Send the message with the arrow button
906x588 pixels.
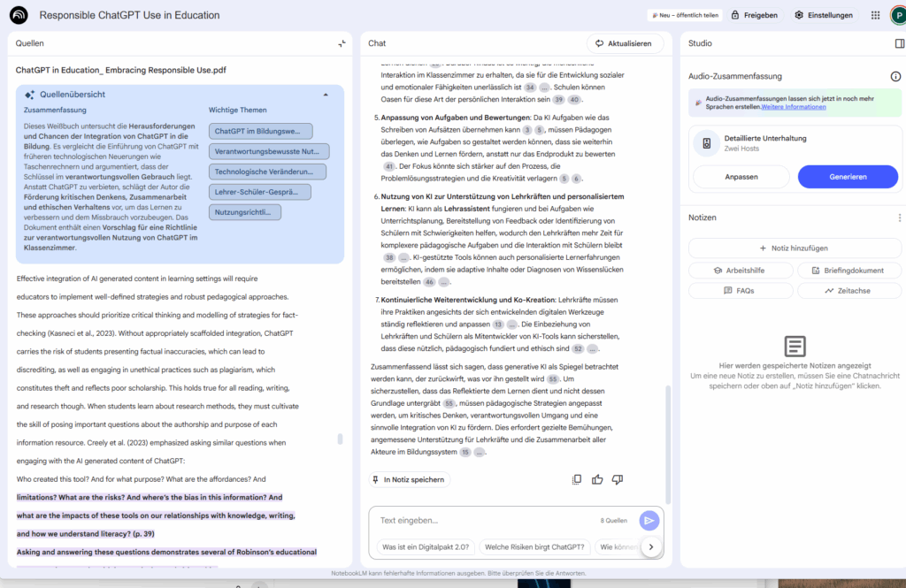coord(649,521)
